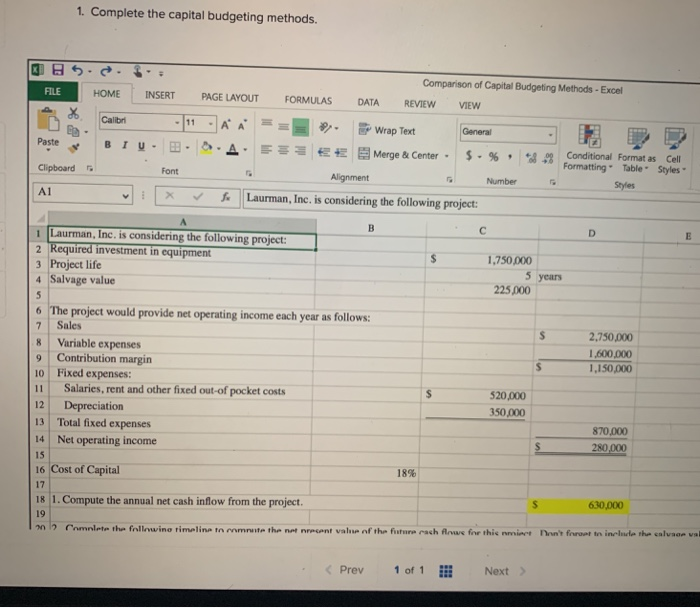Click the Comma Style icon

click(x=509, y=157)
